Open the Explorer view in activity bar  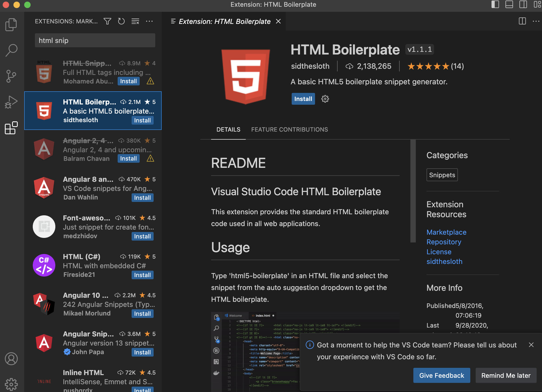click(11, 24)
